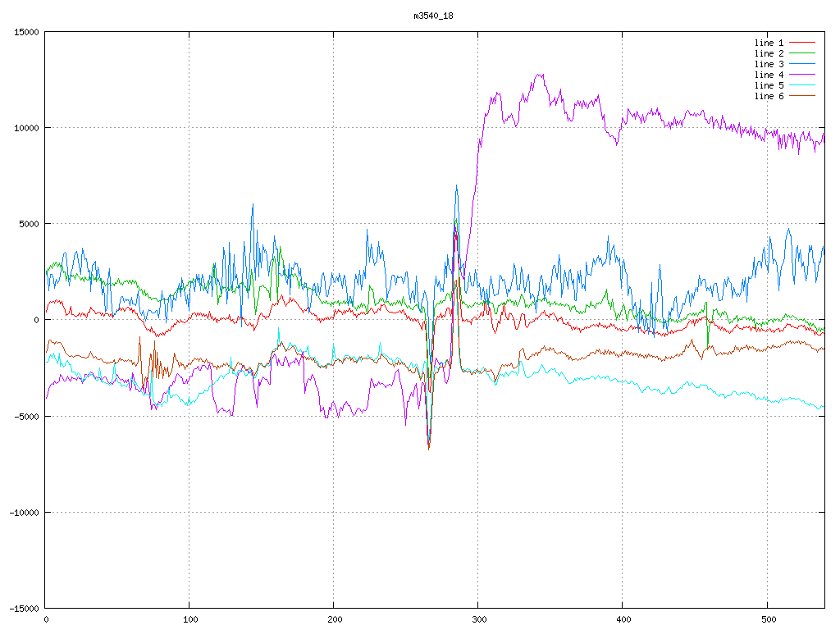Pick the blue legend sample for line 3
The height and width of the screenshot is (630, 840).
tap(802, 64)
